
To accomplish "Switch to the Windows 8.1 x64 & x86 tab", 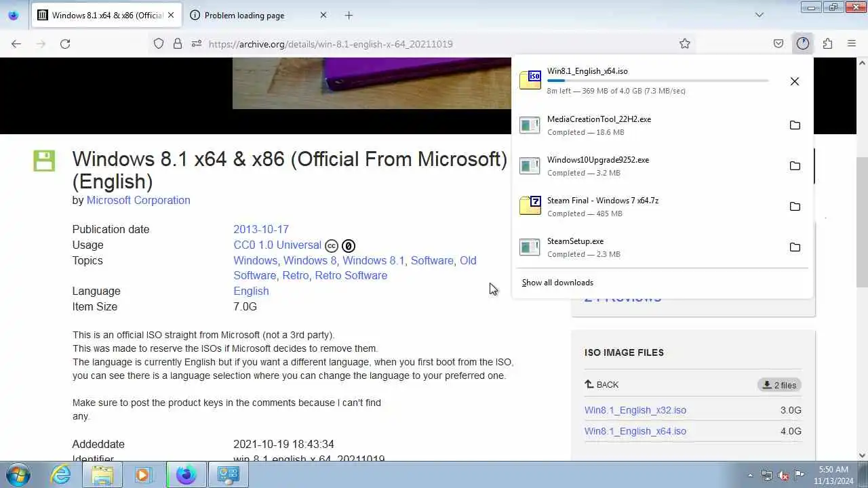I will (106, 15).
